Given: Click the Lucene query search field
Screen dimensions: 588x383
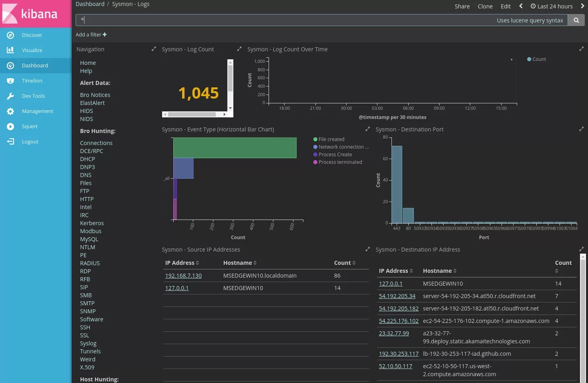Looking at the screenshot, I should point(321,20).
